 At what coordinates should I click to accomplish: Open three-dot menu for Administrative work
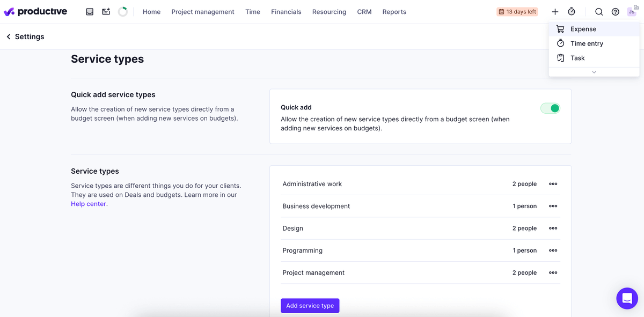pos(553,183)
